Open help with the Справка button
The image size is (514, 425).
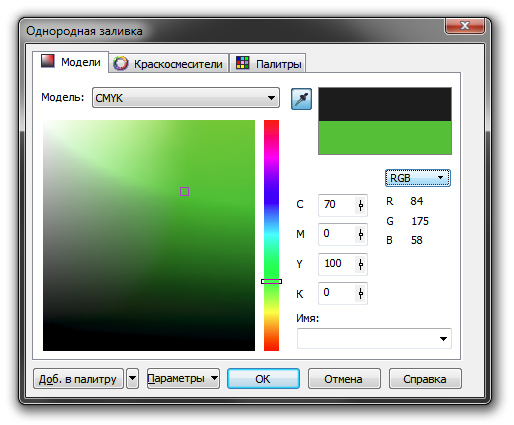[x=425, y=378]
